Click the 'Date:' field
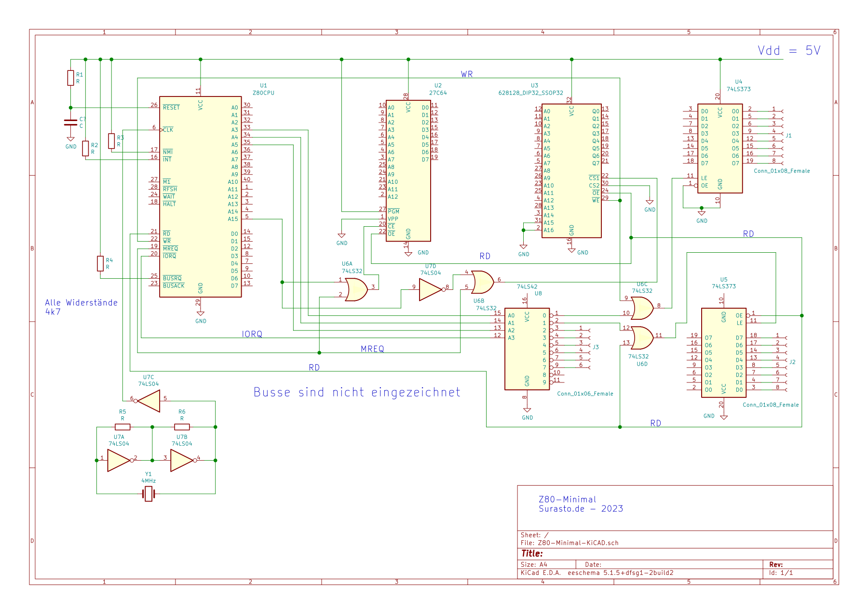This screenshot has width=868, height=614. 593,564
